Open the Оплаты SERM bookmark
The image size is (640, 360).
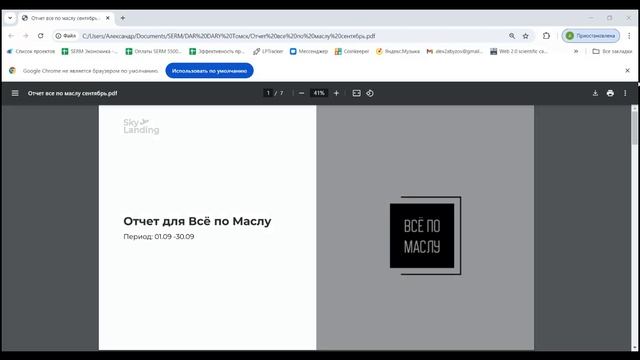[x=153, y=51]
